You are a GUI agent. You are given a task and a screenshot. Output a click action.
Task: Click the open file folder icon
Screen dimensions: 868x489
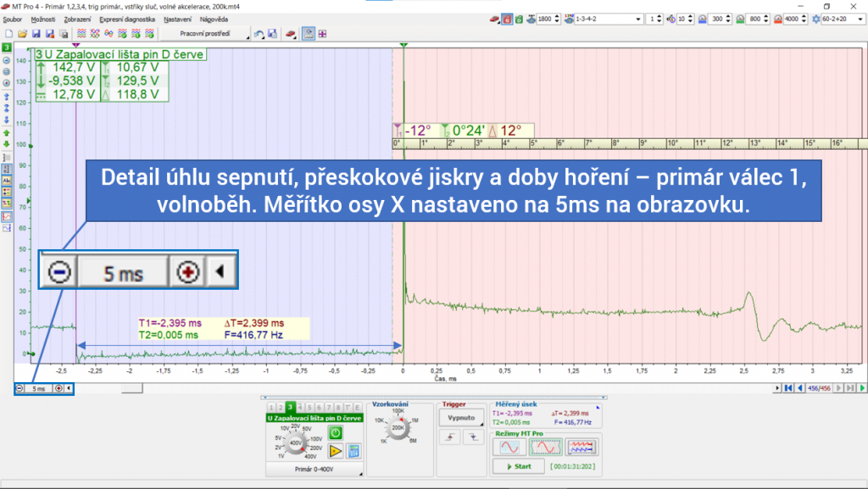coord(22,34)
